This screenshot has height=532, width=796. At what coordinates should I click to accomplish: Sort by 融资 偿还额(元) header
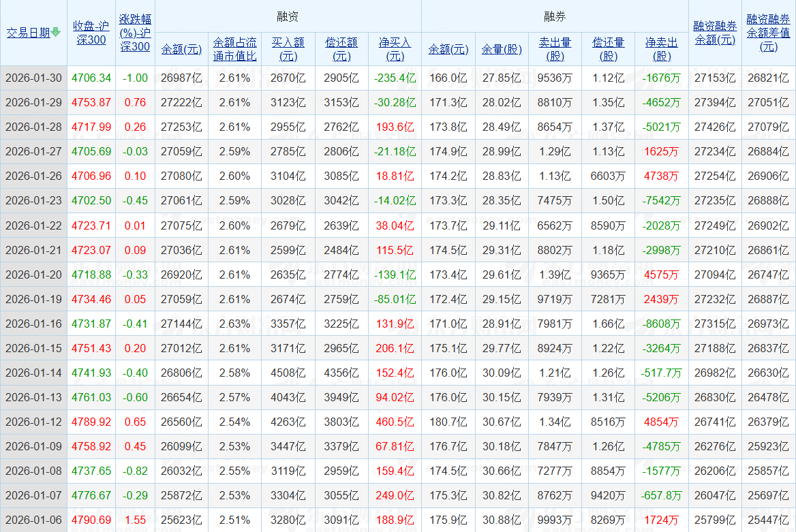(x=341, y=49)
